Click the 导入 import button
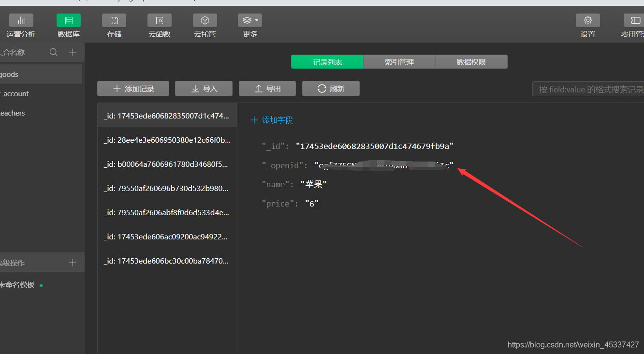The height and width of the screenshot is (354, 644). pyautogui.click(x=204, y=88)
